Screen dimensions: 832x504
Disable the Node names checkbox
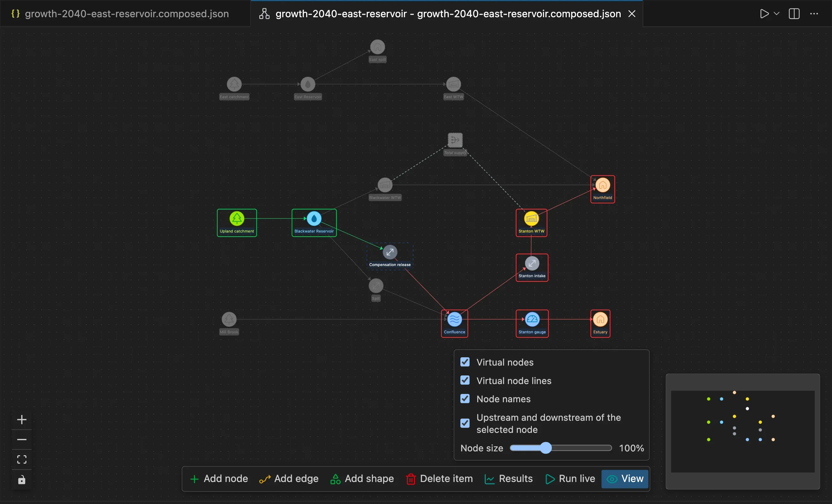[465, 399]
